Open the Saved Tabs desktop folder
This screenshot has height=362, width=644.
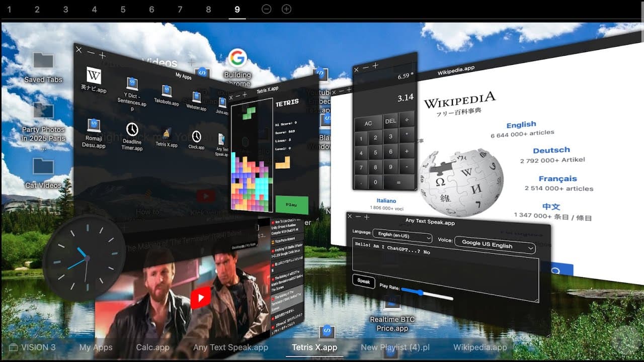pyautogui.click(x=43, y=61)
